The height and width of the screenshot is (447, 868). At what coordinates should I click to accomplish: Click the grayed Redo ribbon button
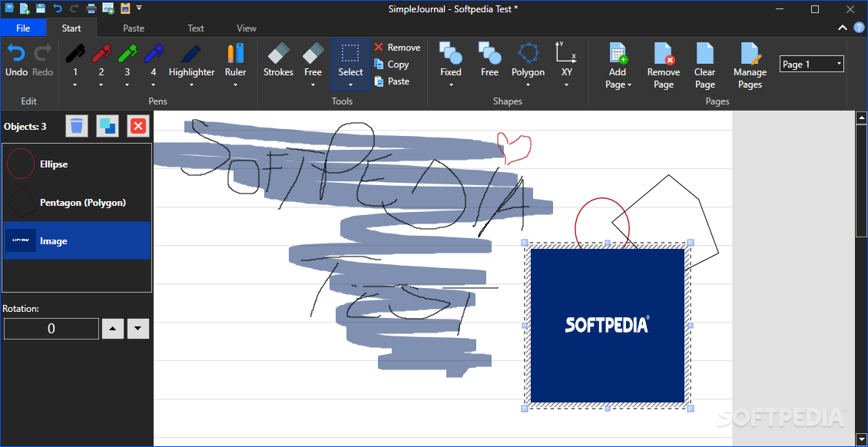tap(42, 60)
